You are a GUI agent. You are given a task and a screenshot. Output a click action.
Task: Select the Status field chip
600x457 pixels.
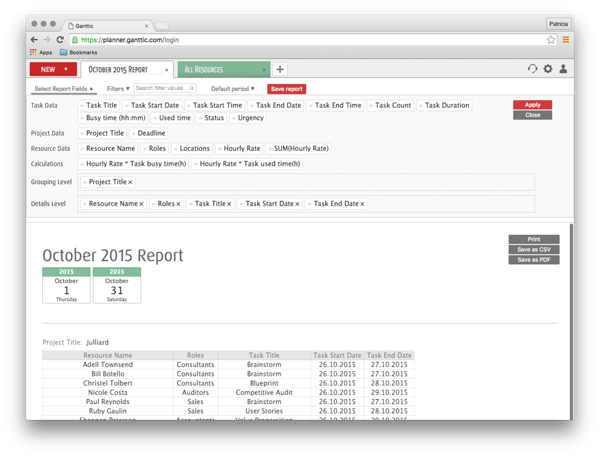[x=211, y=118]
